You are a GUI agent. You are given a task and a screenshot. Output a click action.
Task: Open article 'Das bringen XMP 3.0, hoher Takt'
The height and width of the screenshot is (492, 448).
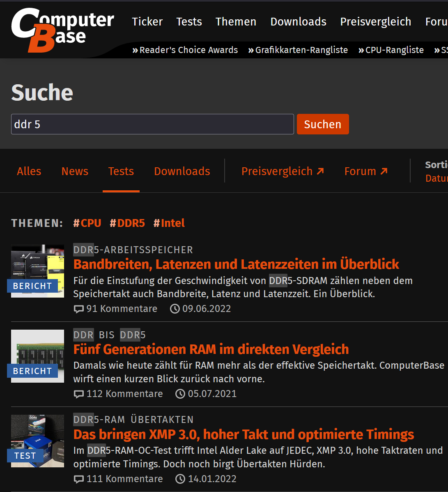(x=244, y=434)
